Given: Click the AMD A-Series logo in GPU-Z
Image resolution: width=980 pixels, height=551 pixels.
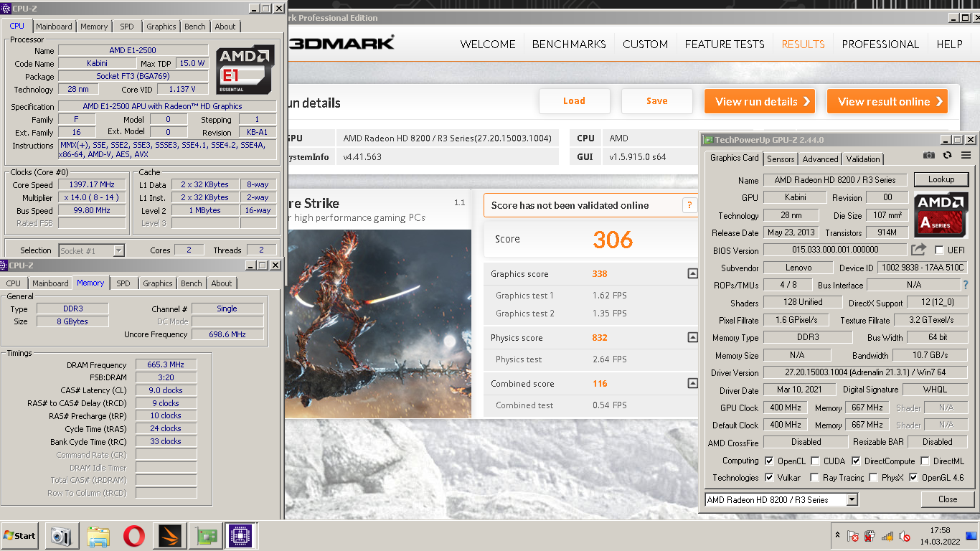Looking at the screenshot, I should [x=941, y=215].
